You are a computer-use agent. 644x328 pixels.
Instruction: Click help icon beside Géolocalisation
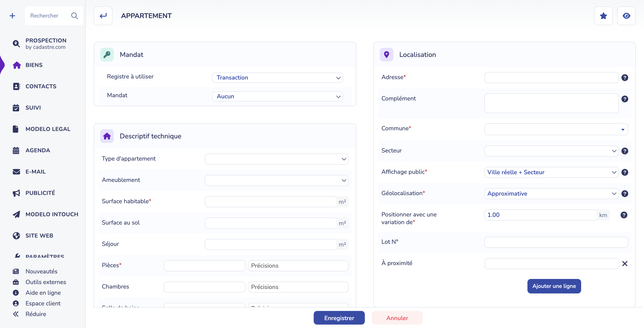tap(624, 194)
